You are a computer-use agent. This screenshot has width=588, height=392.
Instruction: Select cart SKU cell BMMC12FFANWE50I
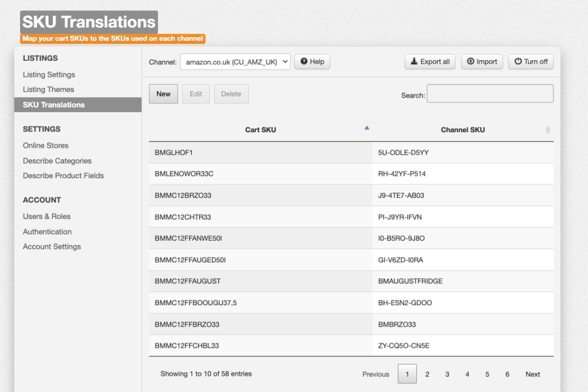pyautogui.click(x=261, y=239)
